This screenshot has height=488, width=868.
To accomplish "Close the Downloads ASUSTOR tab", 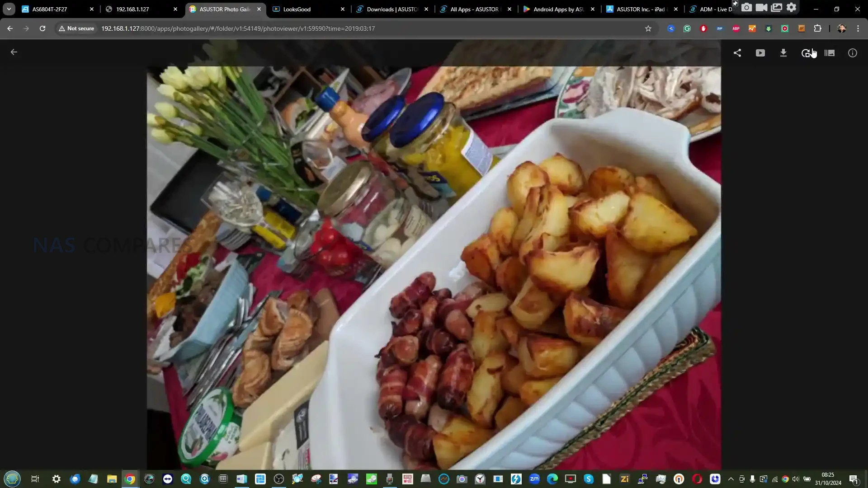I will pos(426,9).
